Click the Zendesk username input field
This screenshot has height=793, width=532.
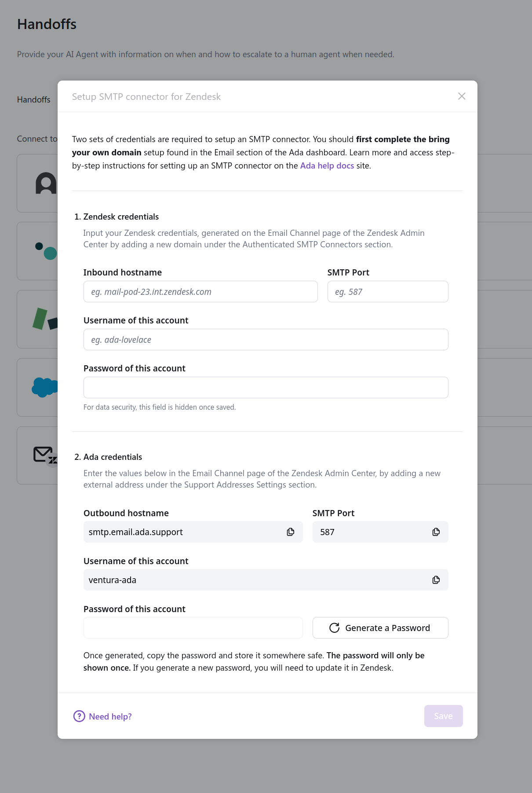pyautogui.click(x=266, y=340)
